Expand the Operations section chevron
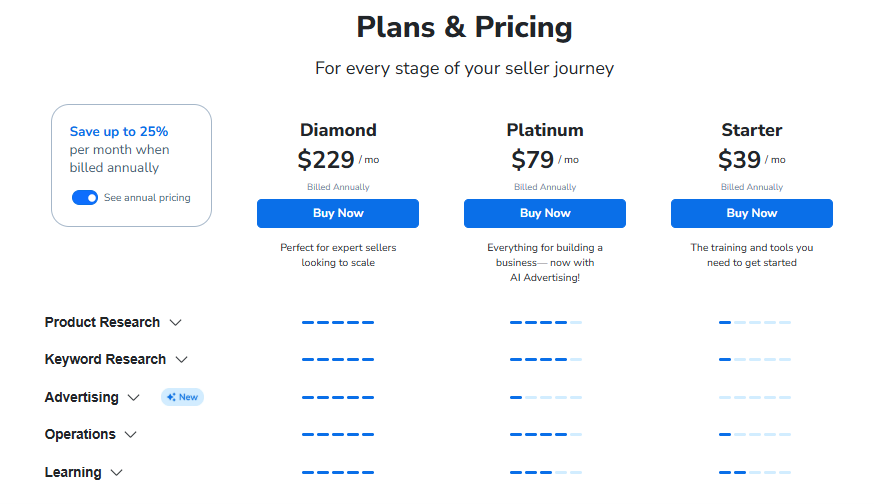The height and width of the screenshot is (504, 874). click(131, 435)
